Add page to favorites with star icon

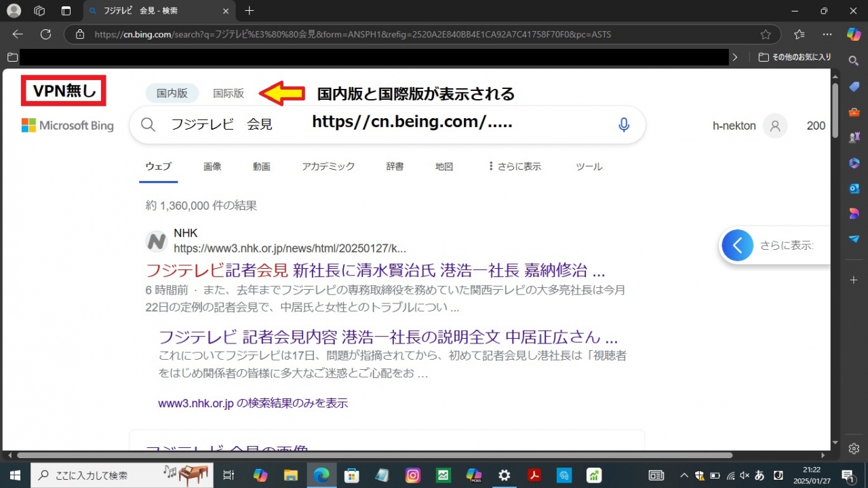pyautogui.click(x=766, y=34)
